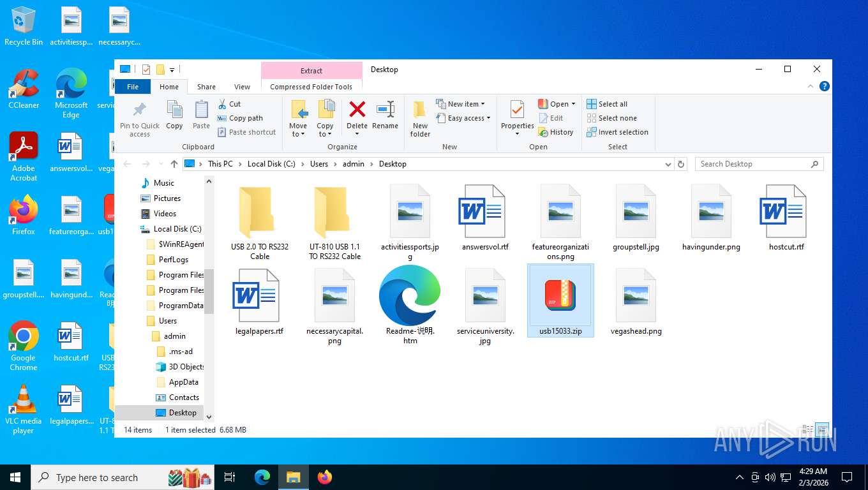Click Up one level arrow

174,164
